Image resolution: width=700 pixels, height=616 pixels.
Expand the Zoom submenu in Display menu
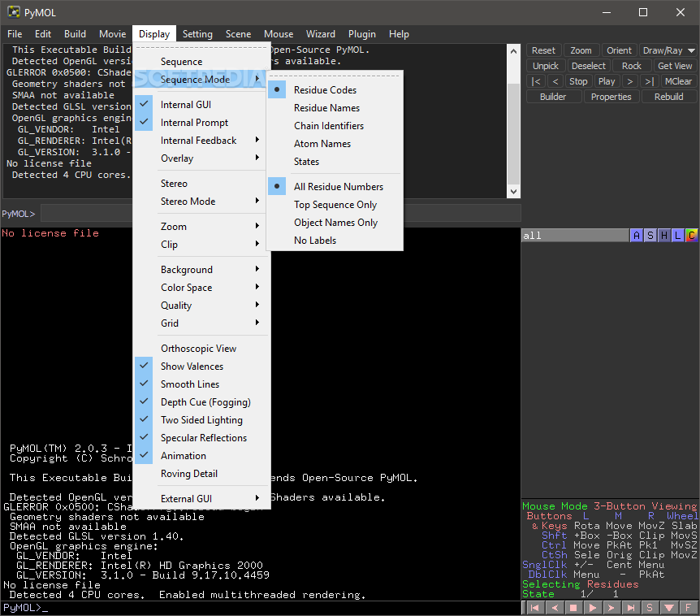pyautogui.click(x=201, y=227)
